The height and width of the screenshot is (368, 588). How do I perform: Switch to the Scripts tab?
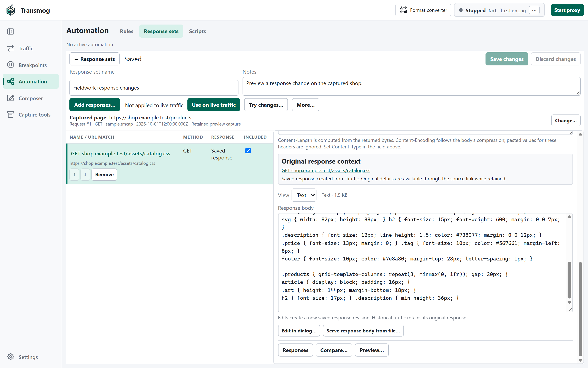tap(197, 31)
